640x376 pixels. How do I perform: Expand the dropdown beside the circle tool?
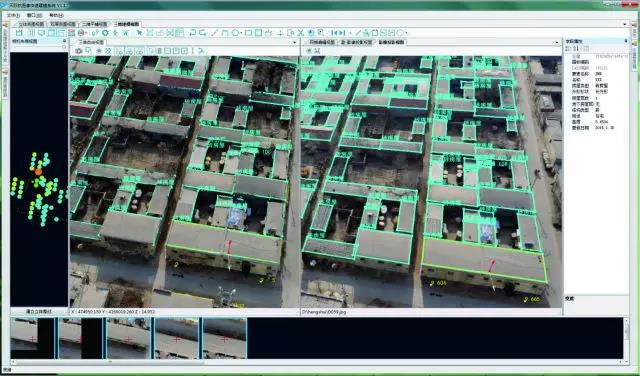tap(407, 33)
